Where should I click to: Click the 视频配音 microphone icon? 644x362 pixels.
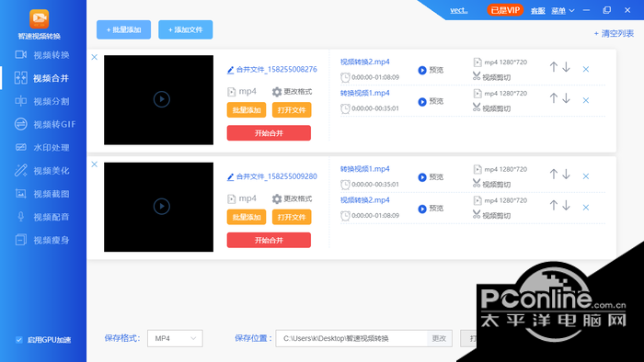click(x=20, y=217)
